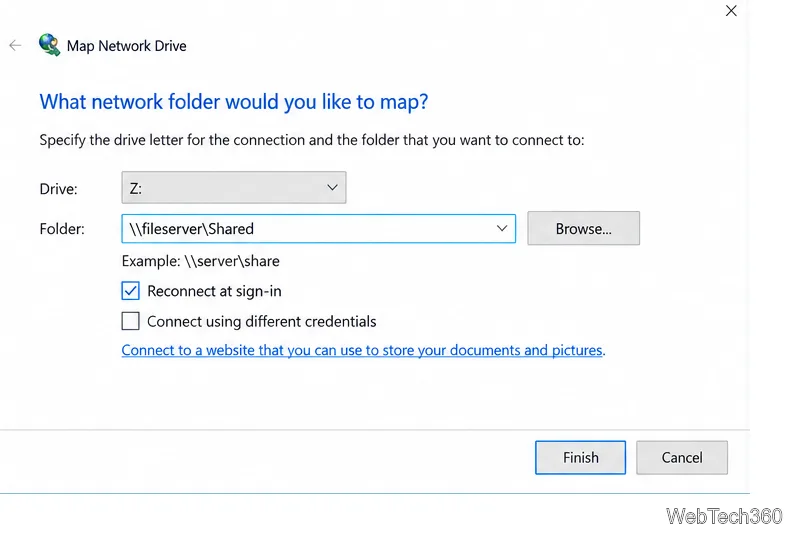The width and height of the screenshot is (800, 544).
Task: Click the Example: \\server\share text
Action: pos(201,261)
